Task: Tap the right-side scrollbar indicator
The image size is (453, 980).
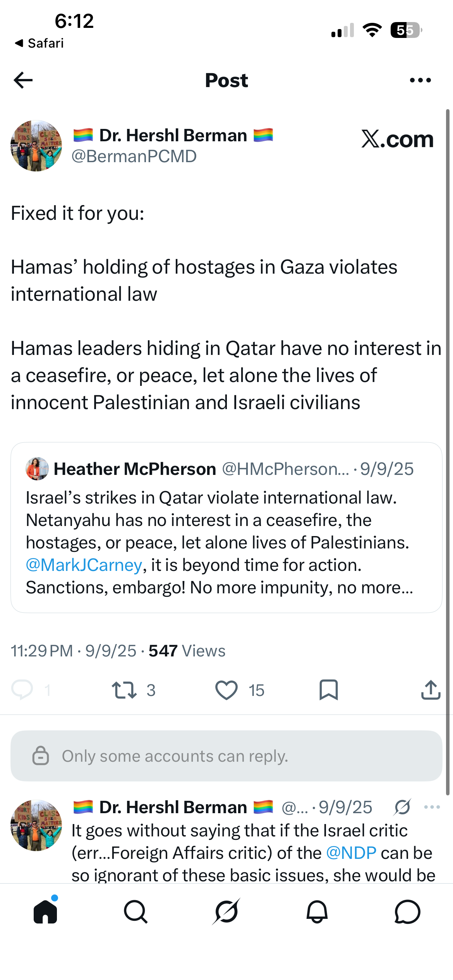Action: (448, 452)
